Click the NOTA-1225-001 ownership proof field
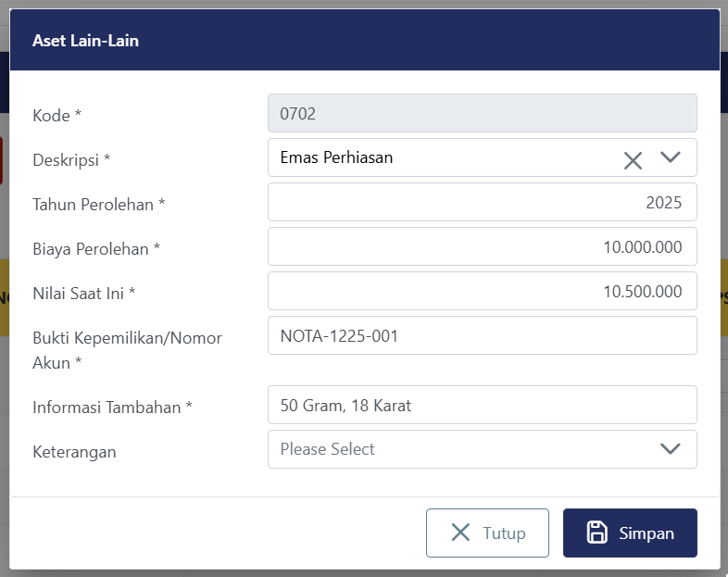The width and height of the screenshot is (728, 577). click(x=482, y=335)
